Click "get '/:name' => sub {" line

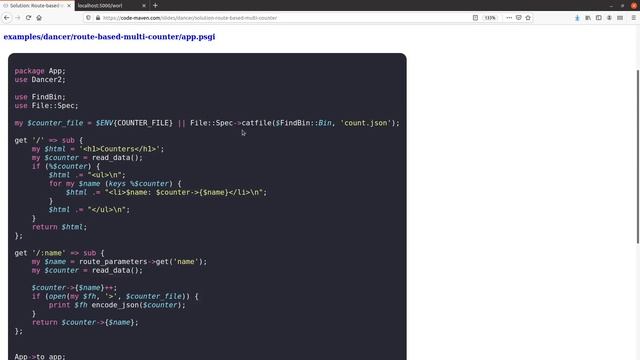[60, 253]
